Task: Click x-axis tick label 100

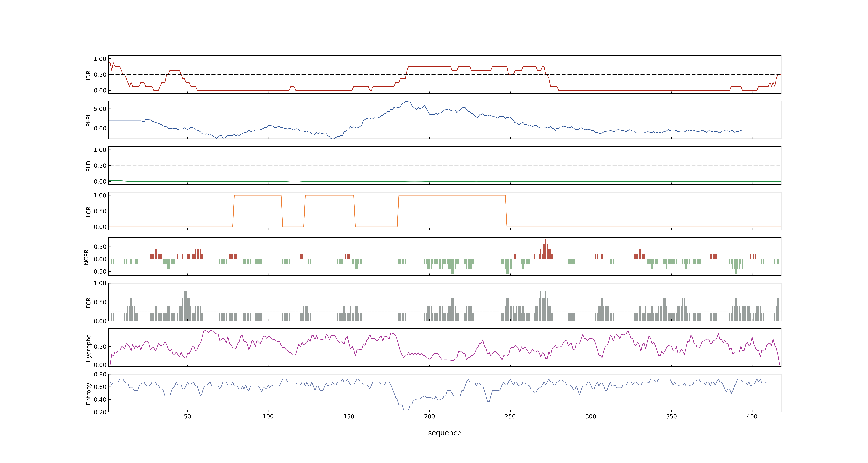Action: (x=268, y=416)
